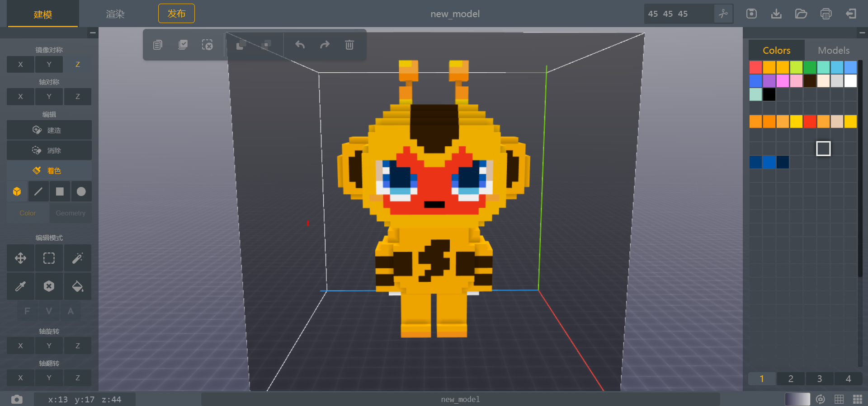Click the gradient background swatch in status bar

coord(797,399)
